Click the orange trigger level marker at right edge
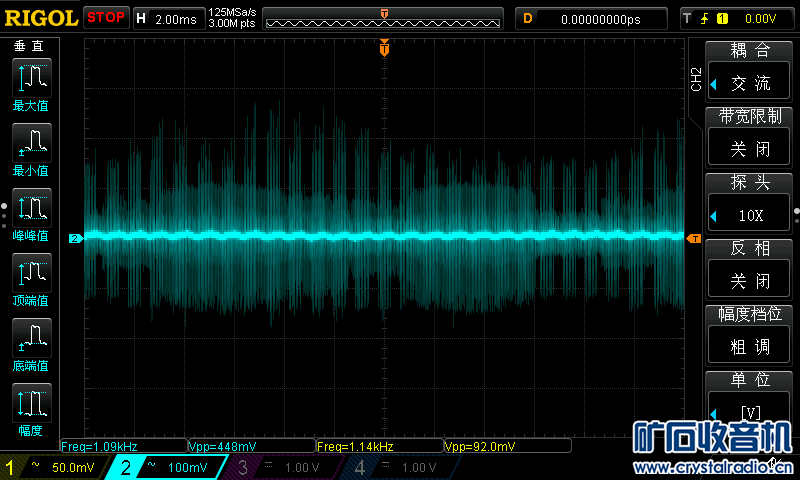Screen dimensions: 800x480 pyautogui.click(x=692, y=238)
